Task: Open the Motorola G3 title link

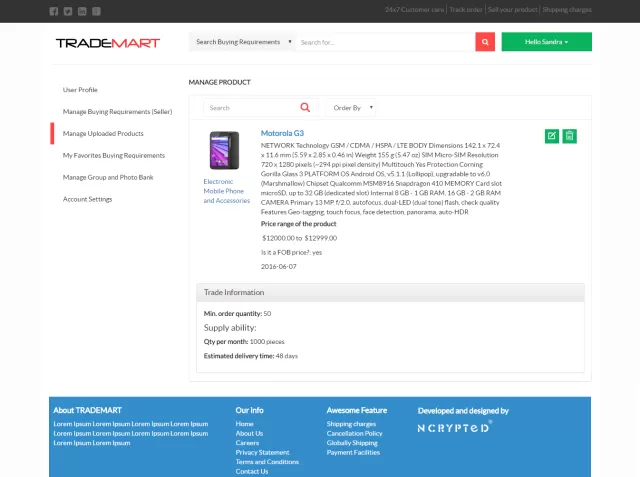Action: (282, 133)
